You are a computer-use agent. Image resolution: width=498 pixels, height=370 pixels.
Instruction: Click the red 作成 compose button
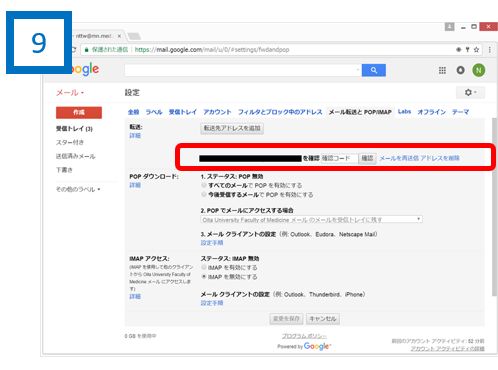(x=79, y=112)
